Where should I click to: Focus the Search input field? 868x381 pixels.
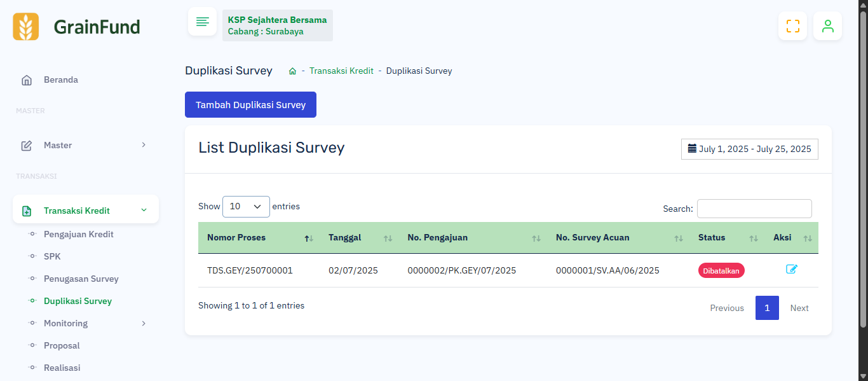pyautogui.click(x=754, y=209)
